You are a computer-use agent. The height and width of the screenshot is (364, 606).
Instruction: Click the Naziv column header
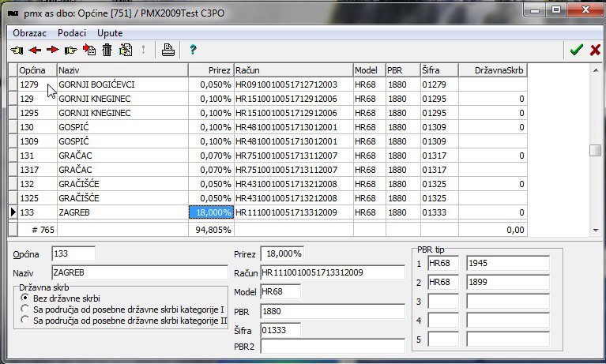122,70
